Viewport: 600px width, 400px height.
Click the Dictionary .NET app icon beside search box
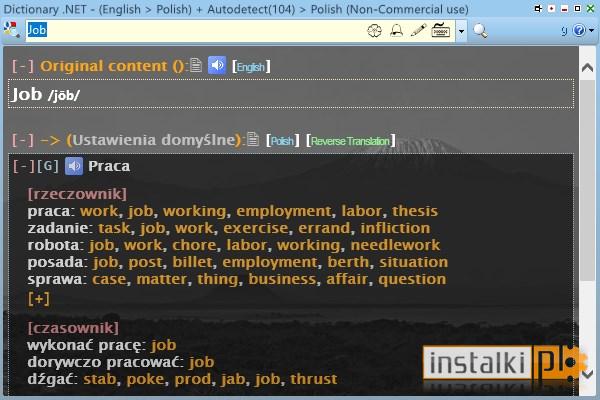click(x=11, y=30)
